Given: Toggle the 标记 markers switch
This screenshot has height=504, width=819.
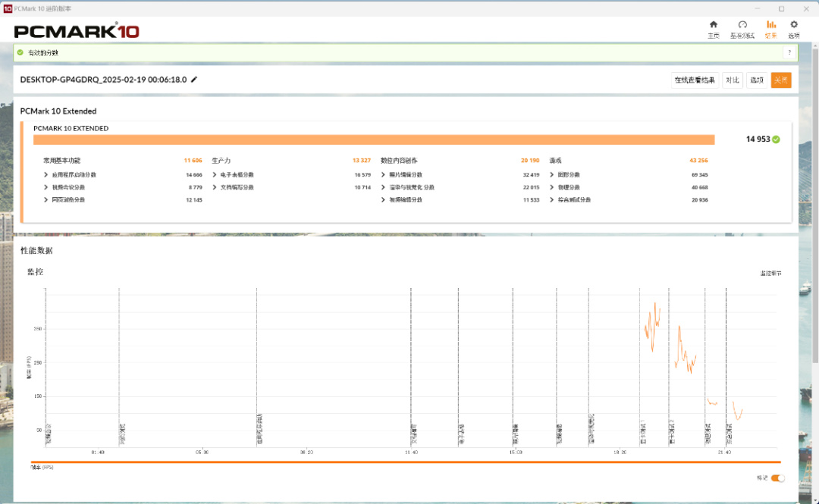Looking at the screenshot, I should pyautogui.click(x=777, y=478).
